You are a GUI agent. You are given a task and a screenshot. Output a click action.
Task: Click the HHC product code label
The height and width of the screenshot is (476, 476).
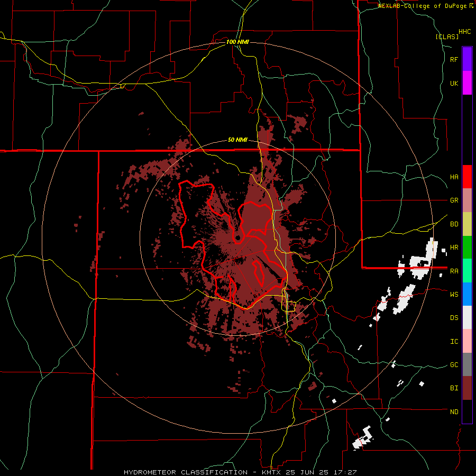pos(465,32)
